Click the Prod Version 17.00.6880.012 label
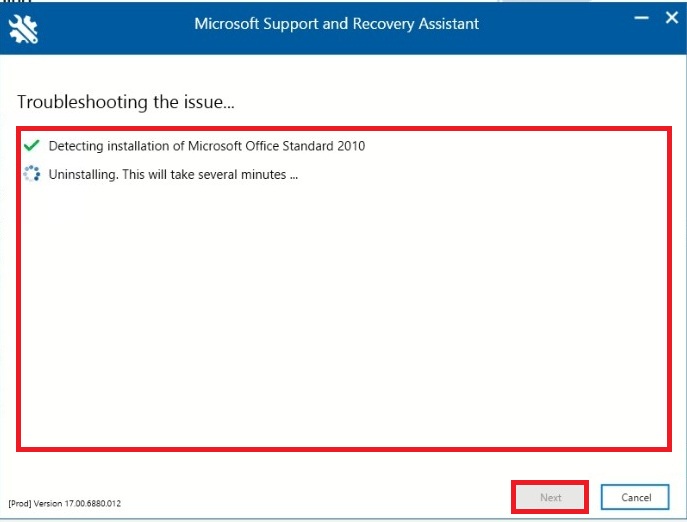687x522 pixels. click(65, 503)
